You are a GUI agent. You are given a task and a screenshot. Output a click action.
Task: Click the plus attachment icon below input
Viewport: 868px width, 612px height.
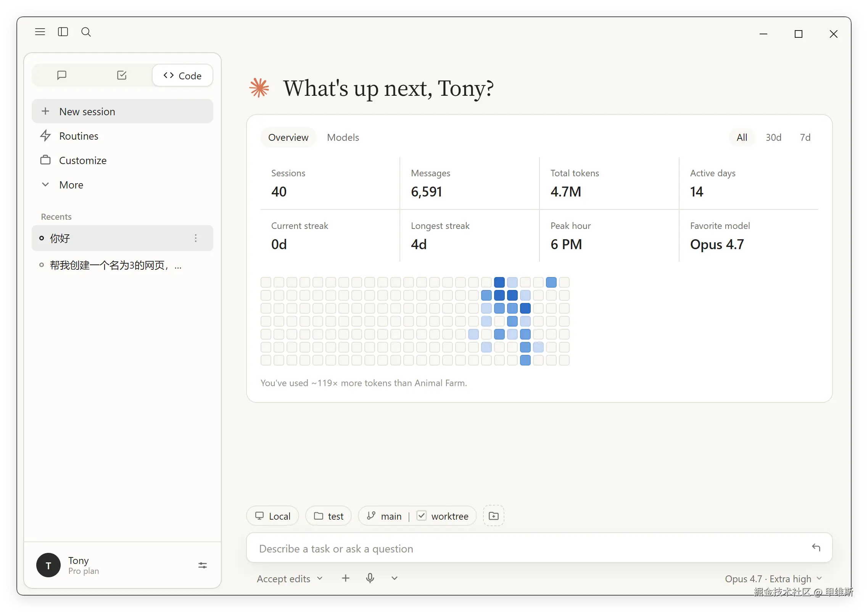(x=346, y=578)
